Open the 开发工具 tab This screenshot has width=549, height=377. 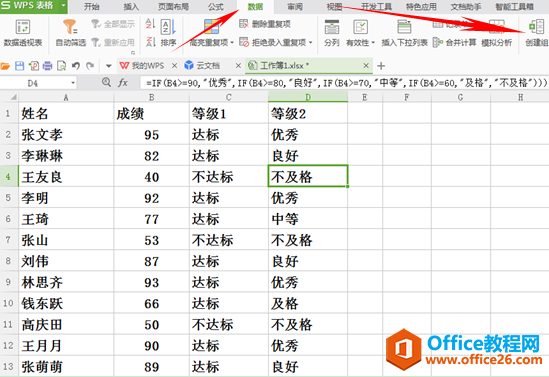pos(376,7)
